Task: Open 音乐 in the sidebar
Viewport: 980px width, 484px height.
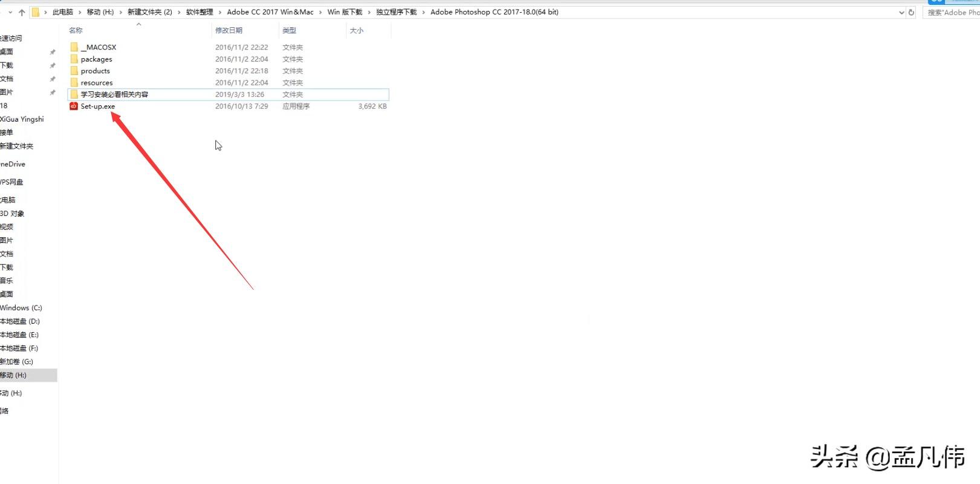Action: (7, 281)
